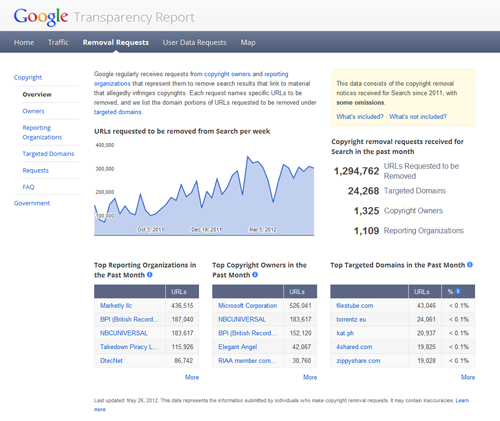The width and height of the screenshot is (500, 421).
Task: Open info icon beside Top Targeted Domains
Action: pyautogui.click(x=470, y=265)
